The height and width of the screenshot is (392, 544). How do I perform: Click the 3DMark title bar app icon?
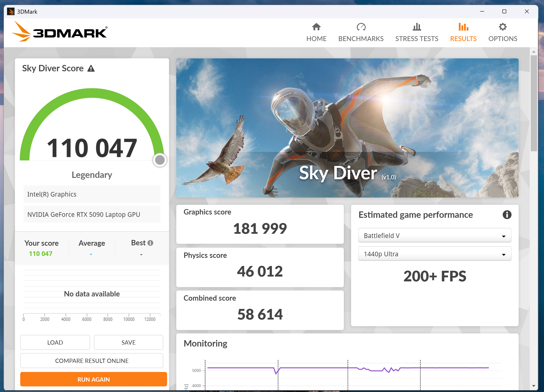coord(11,12)
